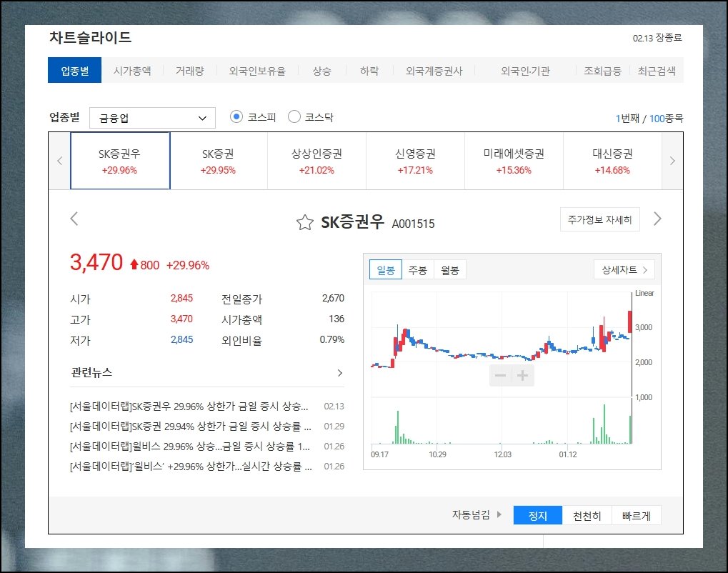Click the 고가 value 3,470

(181, 319)
